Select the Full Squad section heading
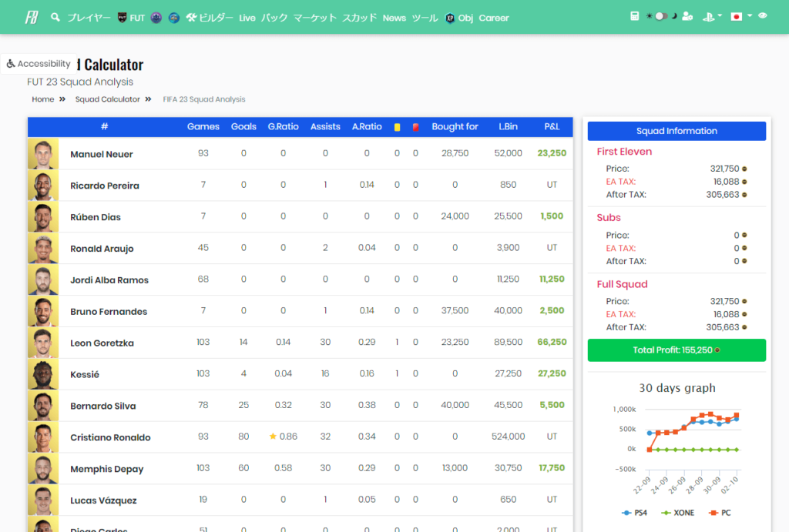Screen dimensions: 789x532 pos(622,284)
